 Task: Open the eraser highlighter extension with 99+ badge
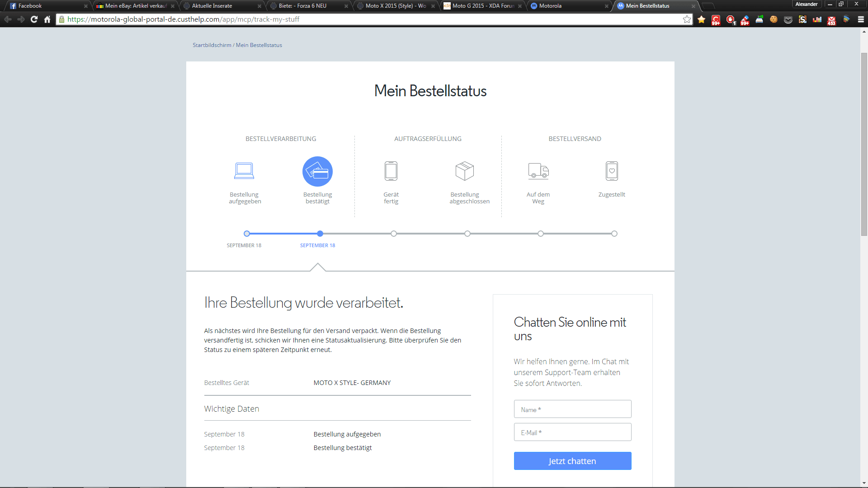[745, 20]
